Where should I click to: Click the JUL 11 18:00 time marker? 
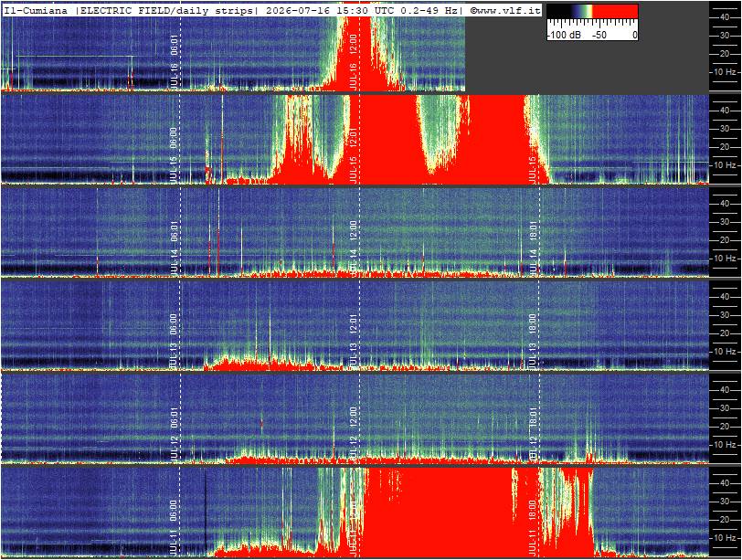(533, 527)
